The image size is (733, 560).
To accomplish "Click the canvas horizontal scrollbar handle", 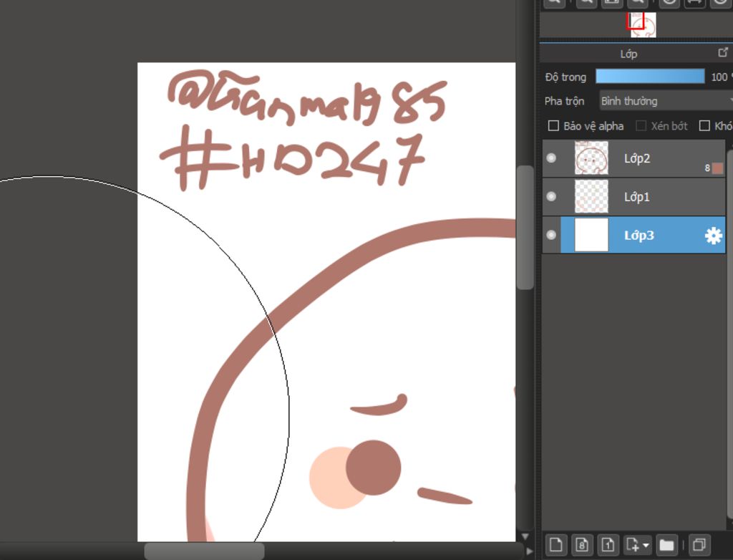I will click(x=204, y=551).
